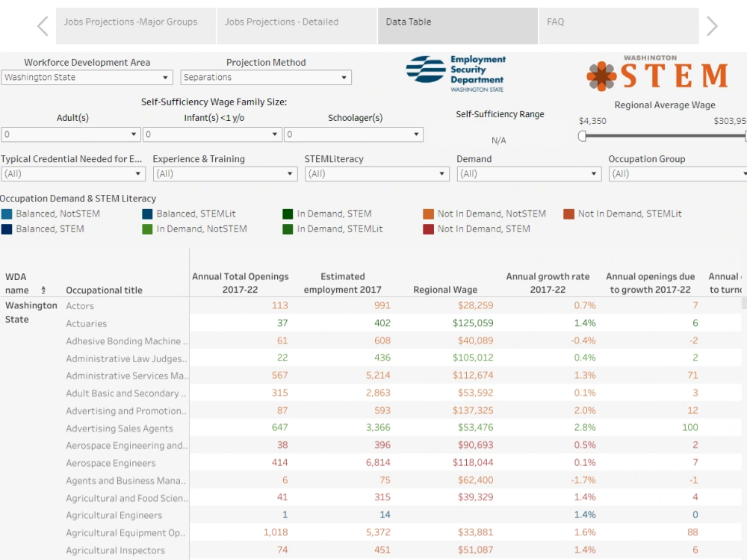
Task: Select Advertising and Promotion row
Action: click(x=125, y=411)
